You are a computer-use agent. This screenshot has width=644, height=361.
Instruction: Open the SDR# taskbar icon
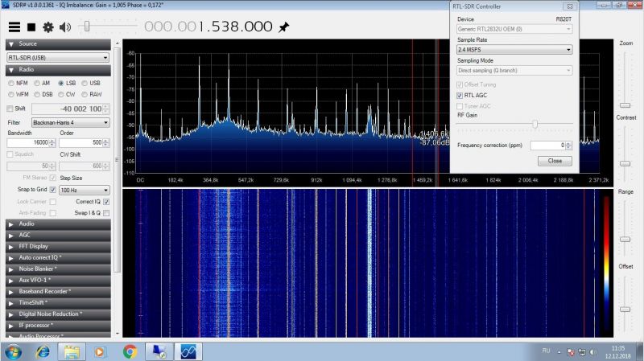pos(188,351)
